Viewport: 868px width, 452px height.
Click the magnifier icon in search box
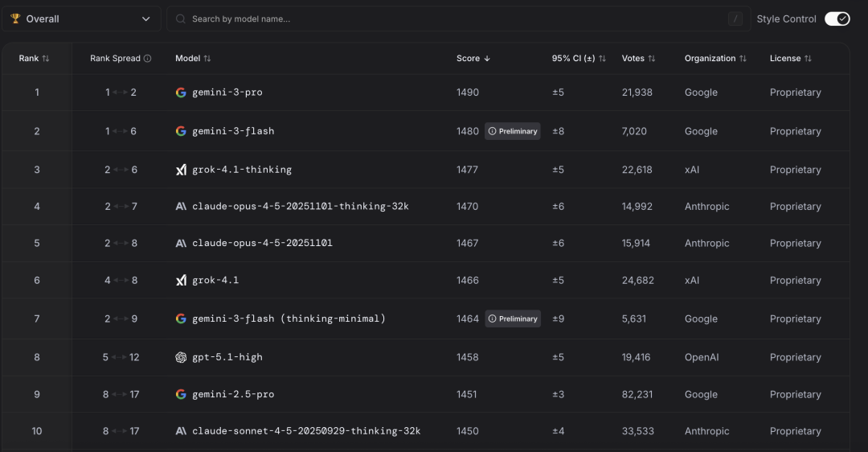click(x=181, y=18)
